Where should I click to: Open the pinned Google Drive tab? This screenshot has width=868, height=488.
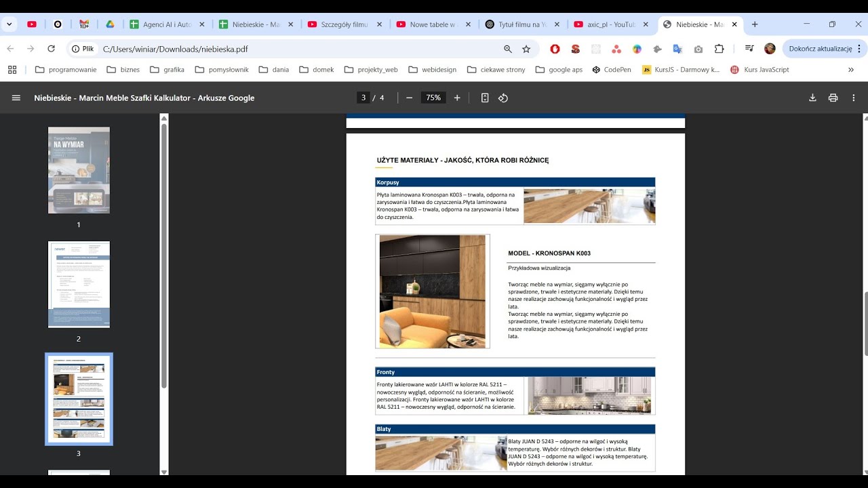pos(110,24)
